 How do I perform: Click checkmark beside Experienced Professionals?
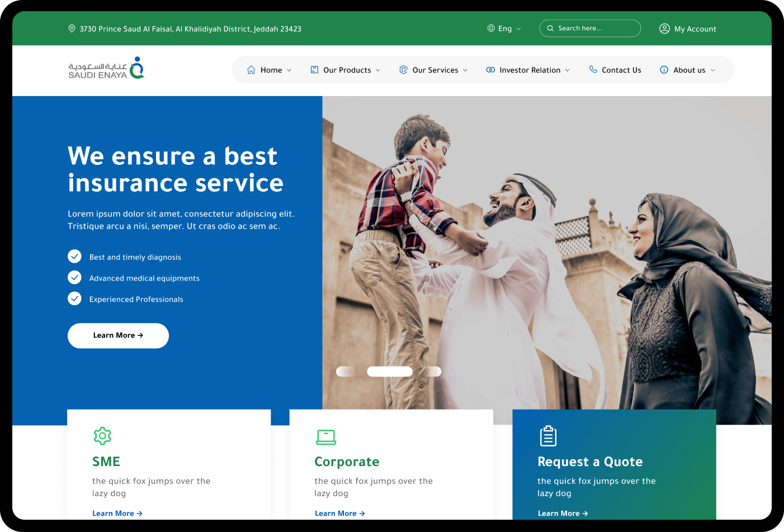(74, 298)
